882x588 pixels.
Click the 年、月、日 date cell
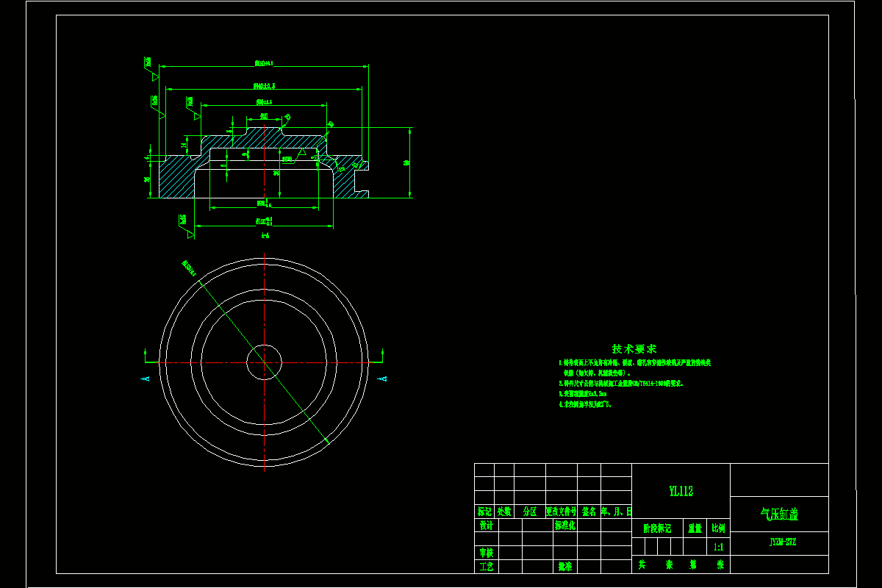(616, 511)
